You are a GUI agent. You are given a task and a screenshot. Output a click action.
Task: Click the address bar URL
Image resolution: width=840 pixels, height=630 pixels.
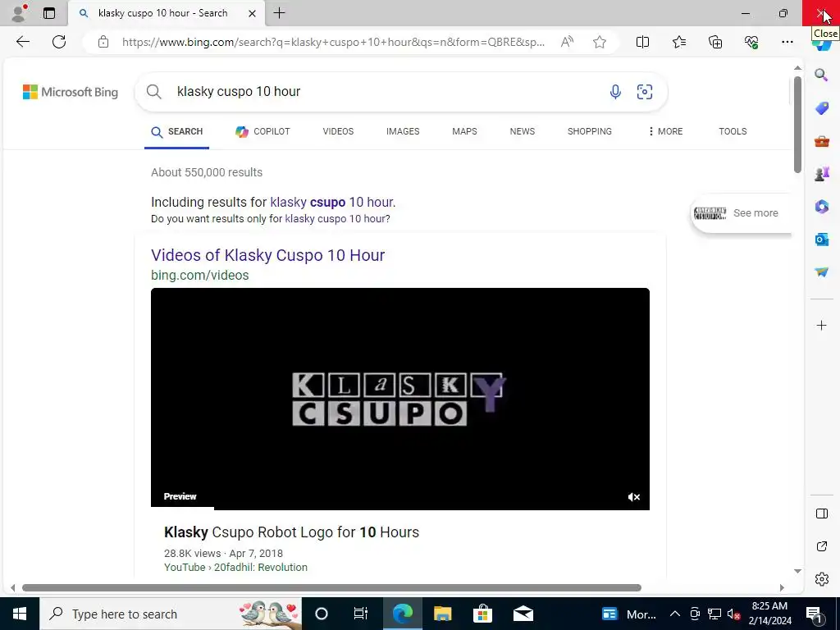click(333, 42)
